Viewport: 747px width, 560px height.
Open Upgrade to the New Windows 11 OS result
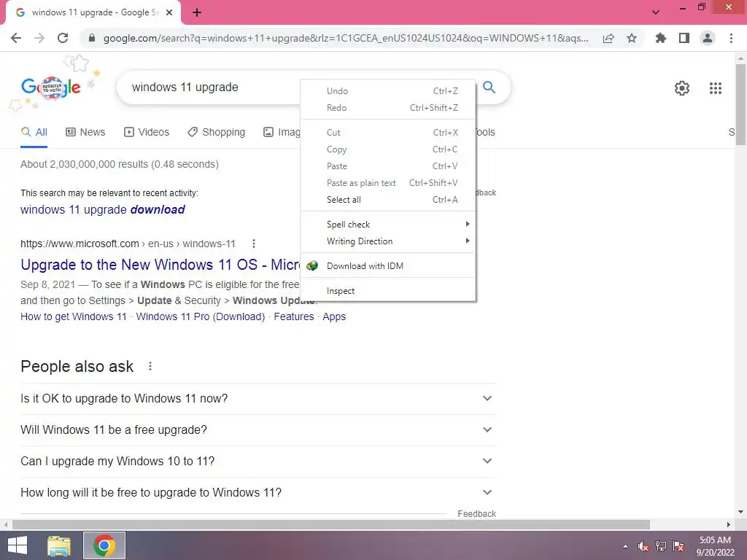tap(160, 265)
